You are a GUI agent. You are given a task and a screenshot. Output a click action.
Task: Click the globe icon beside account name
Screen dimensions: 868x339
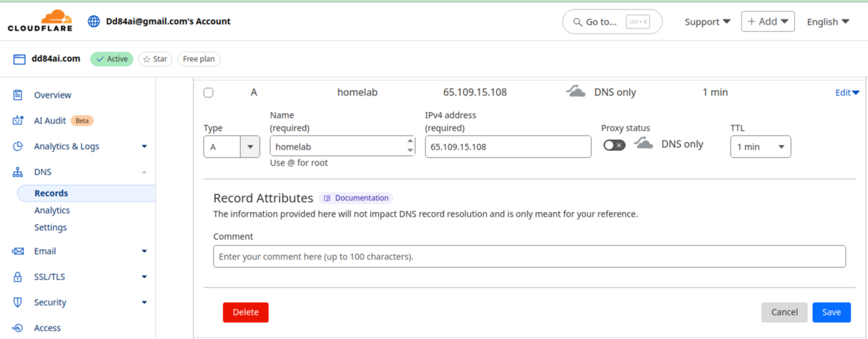coord(93,22)
